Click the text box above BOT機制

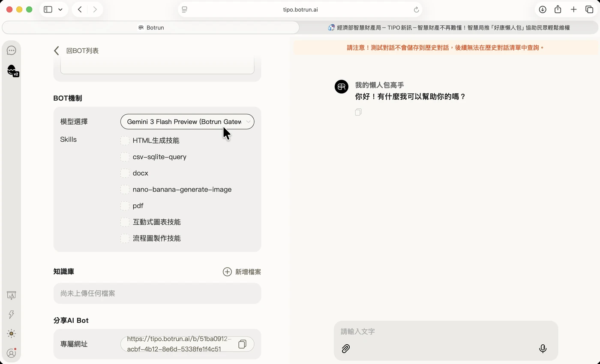(x=157, y=65)
